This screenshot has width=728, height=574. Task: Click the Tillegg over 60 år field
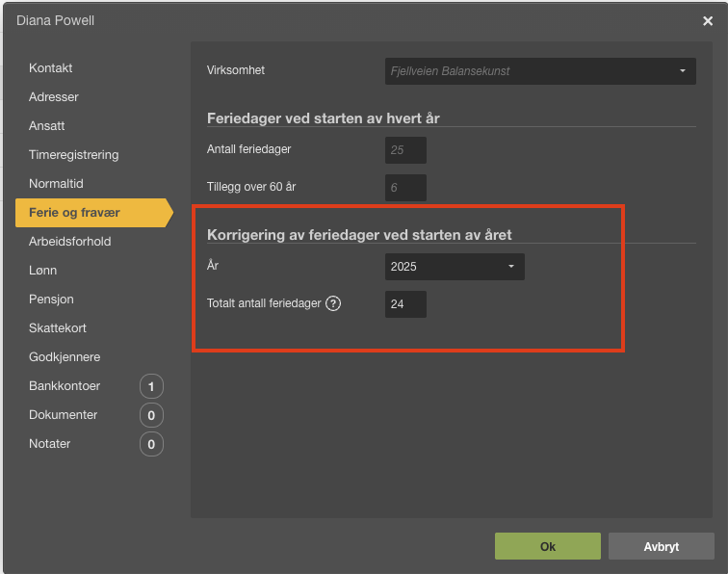tap(405, 188)
